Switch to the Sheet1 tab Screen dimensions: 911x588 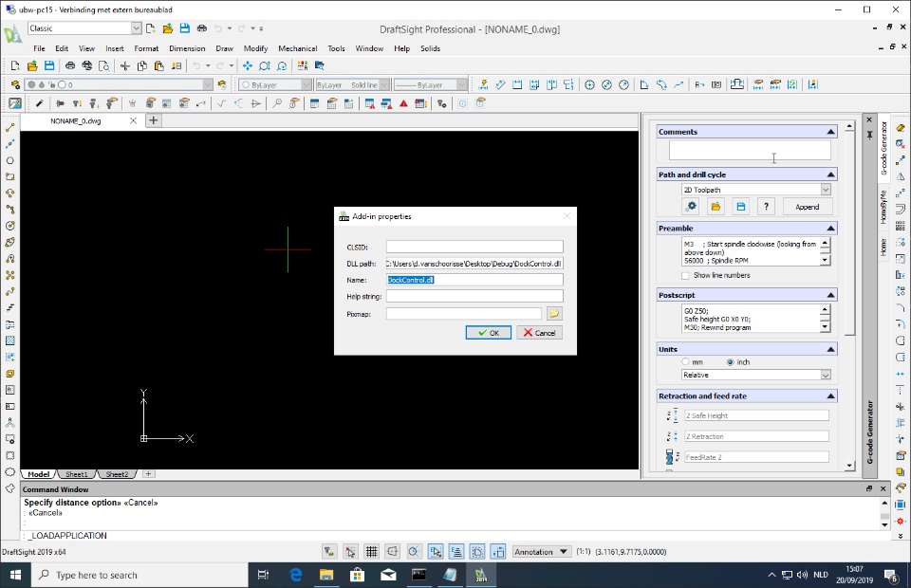[x=76, y=474]
